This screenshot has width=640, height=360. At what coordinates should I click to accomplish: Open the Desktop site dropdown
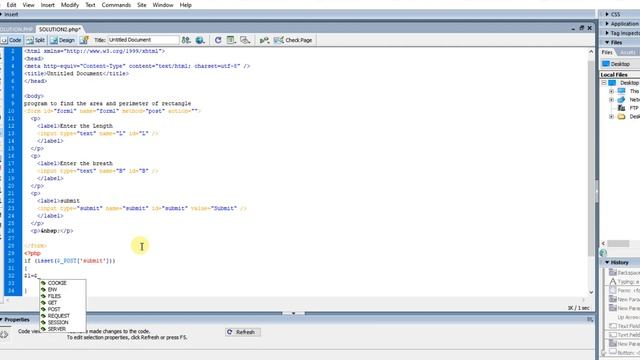pos(621,64)
